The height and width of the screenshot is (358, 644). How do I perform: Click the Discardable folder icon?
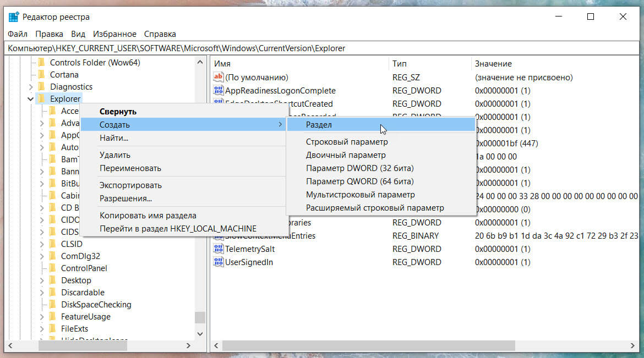pyautogui.click(x=53, y=293)
